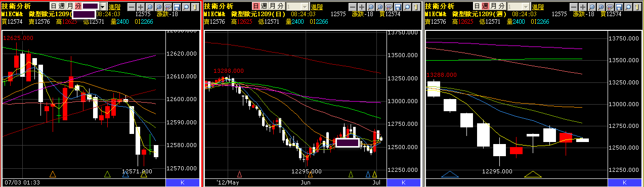Image resolution: width=644 pixels, height=187 pixels.
Task: Open 進階 advanced link in middle chart
Action: coord(317,7)
